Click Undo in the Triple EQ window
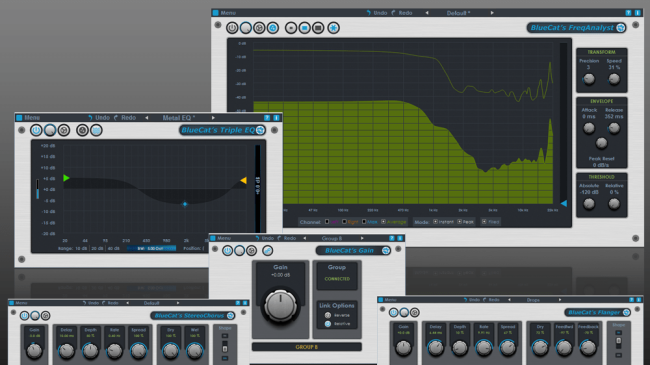The height and width of the screenshot is (365, 650). coord(99,118)
